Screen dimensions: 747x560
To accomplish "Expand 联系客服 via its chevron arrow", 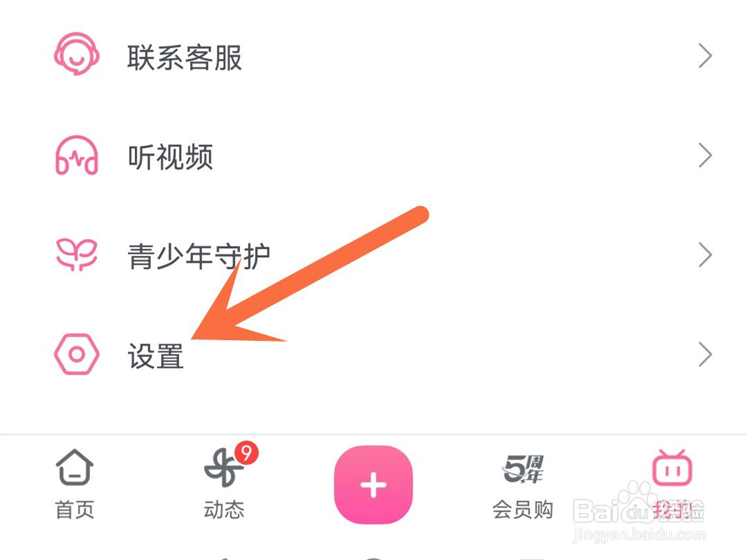I will tap(705, 56).
